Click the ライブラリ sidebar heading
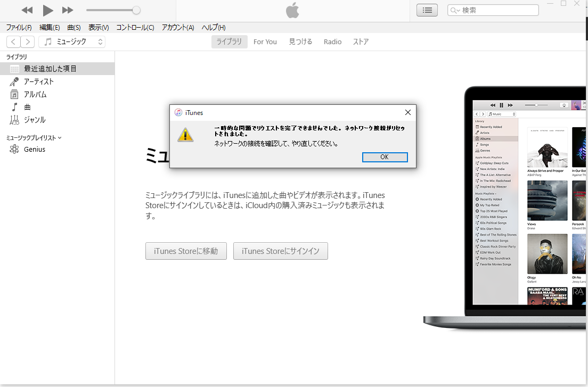Screen dimensions: 588x387 tap(17, 57)
